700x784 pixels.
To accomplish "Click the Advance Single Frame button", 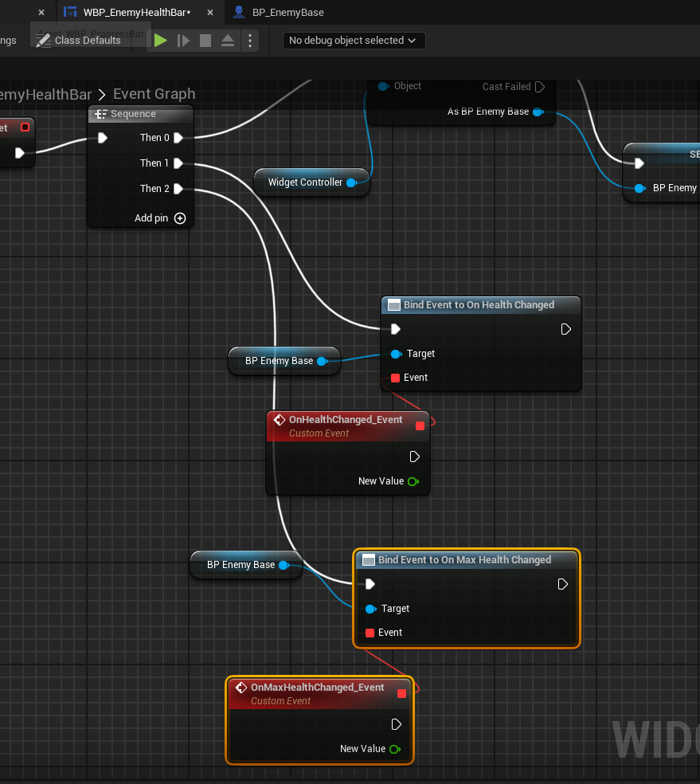I will point(183,41).
